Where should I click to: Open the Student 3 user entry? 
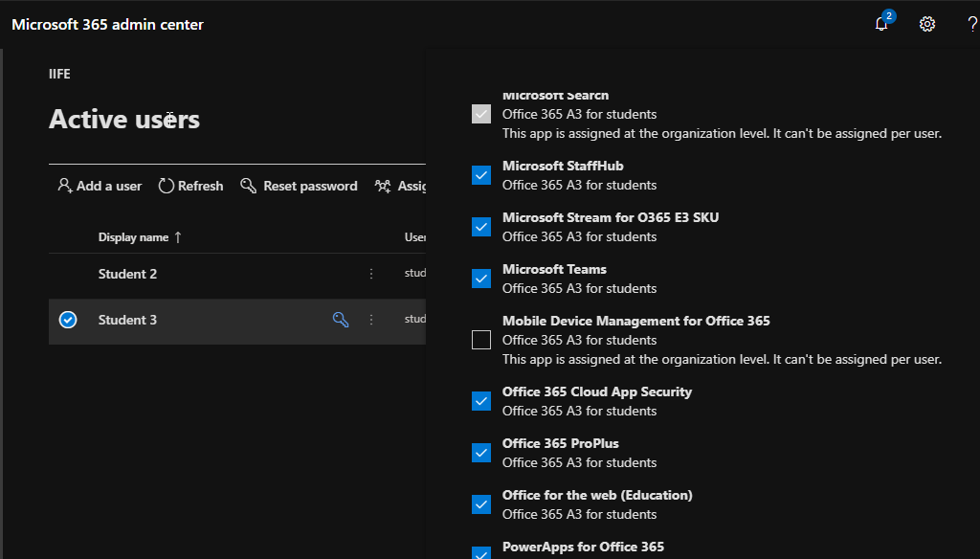pyautogui.click(x=127, y=320)
